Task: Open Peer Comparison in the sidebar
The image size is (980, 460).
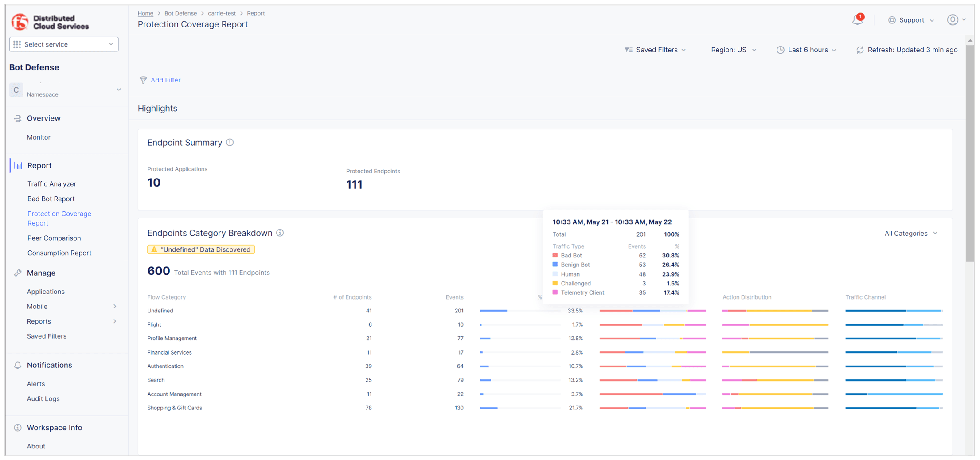Action: 54,238
